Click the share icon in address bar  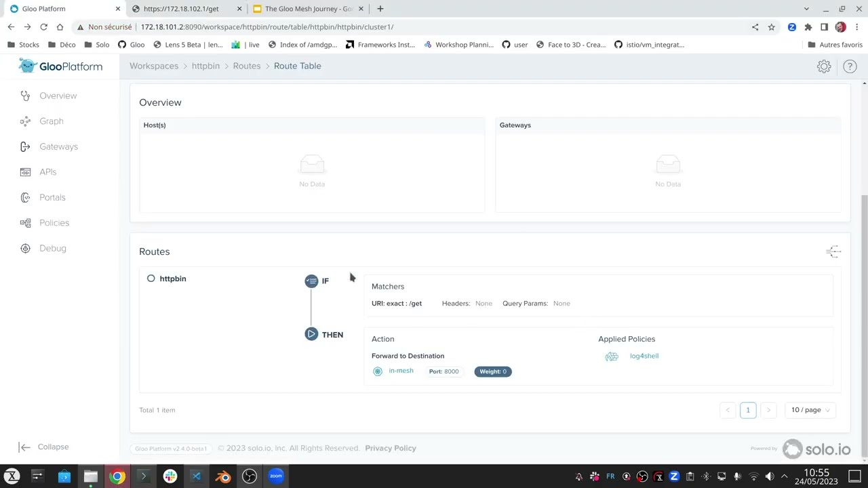pos(755,27)
